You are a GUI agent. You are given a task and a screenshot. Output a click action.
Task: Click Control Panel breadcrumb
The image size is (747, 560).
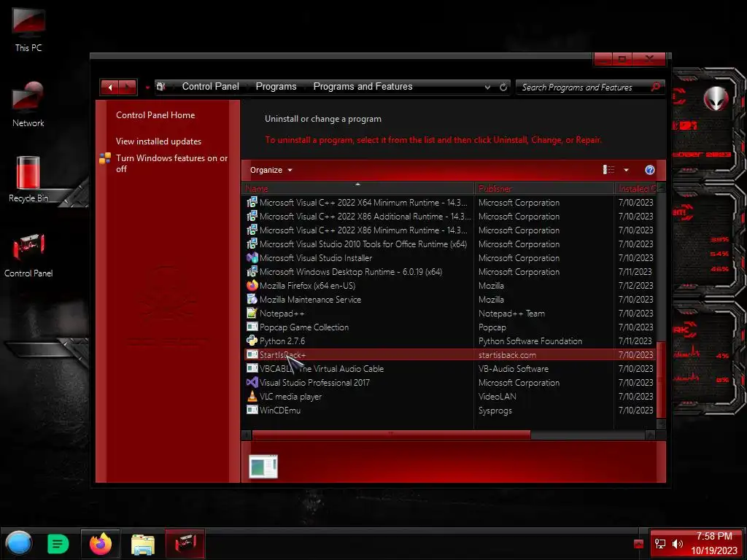tap(211, 87)
